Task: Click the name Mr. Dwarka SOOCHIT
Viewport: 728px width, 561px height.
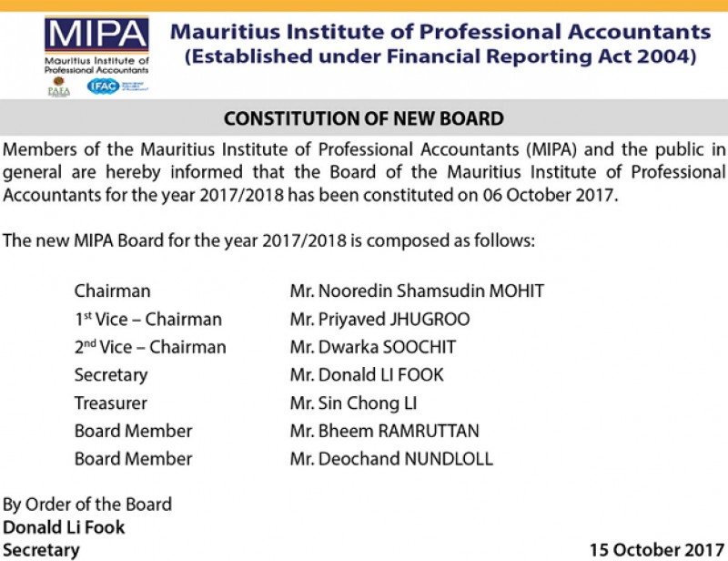Action: click(x=373, y=347)
